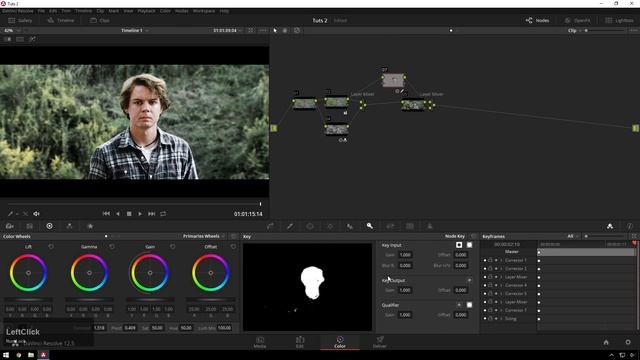640x360 pixels.
Task: Toggle the Nodes panel button
Action: click(538, 20)
